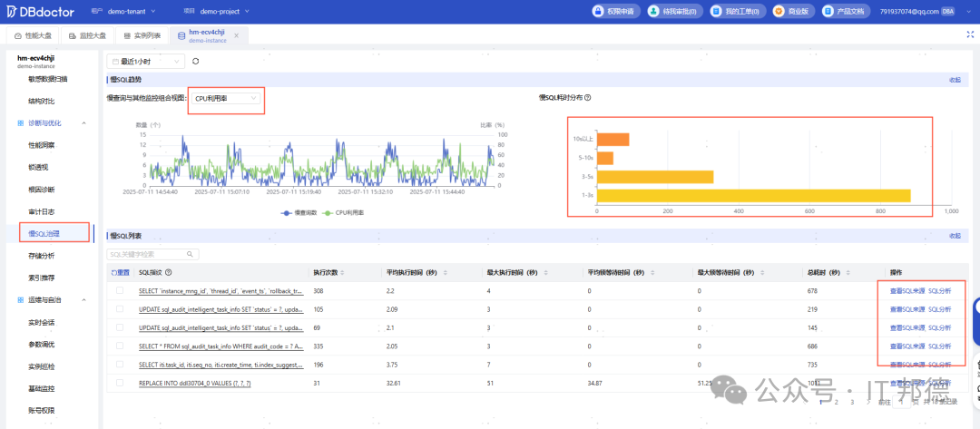Check the UPDATE row checkbox with 69 executions

point(120,327)
